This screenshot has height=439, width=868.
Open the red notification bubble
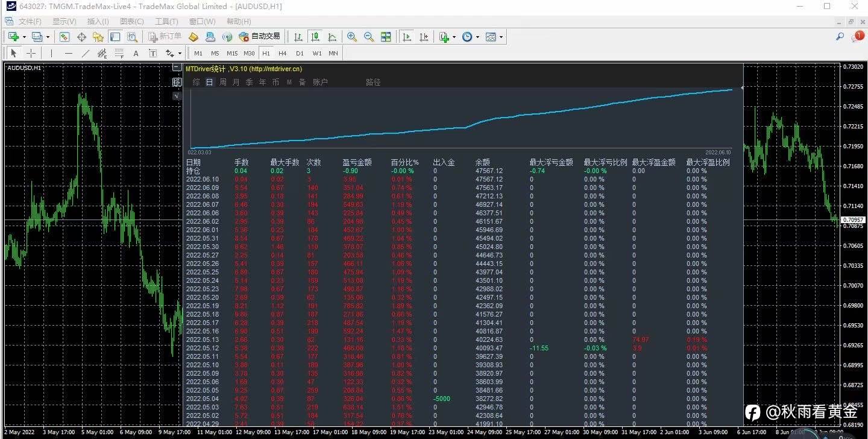[859, 36]
